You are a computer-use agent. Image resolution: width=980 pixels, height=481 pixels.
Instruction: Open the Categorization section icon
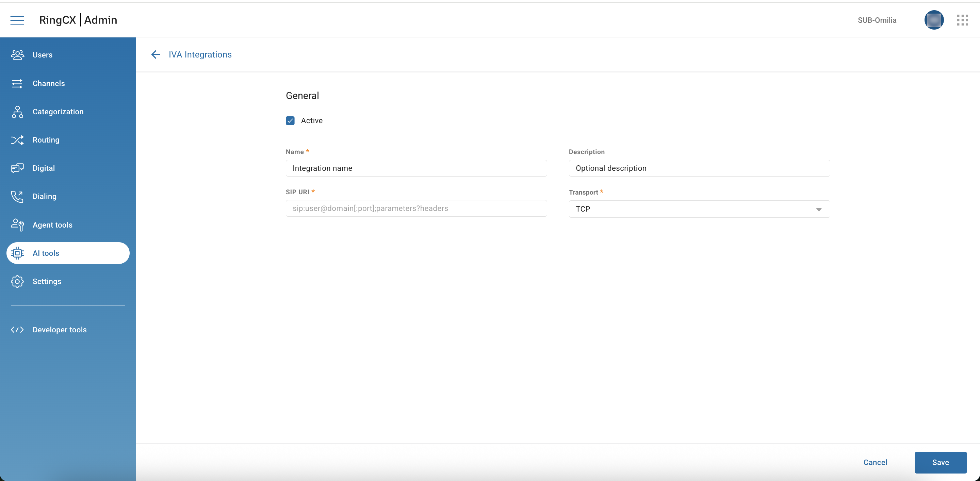pos(17,112)
